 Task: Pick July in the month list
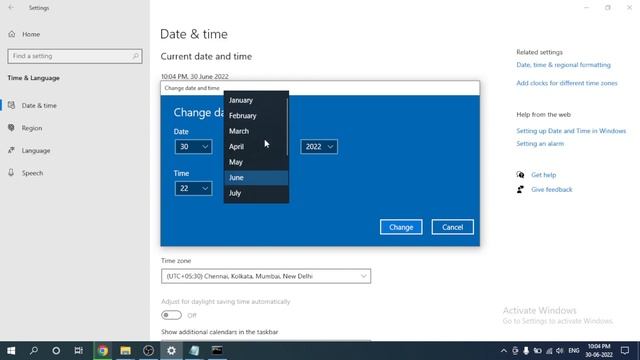(256, 193)
